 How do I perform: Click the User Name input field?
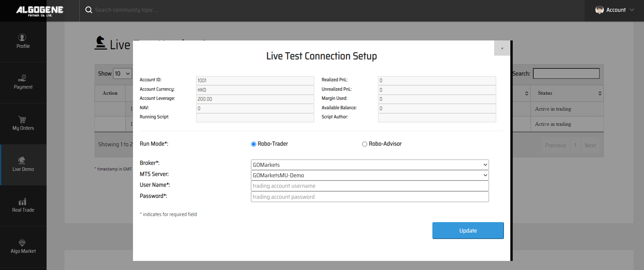(x=370, y=186)
